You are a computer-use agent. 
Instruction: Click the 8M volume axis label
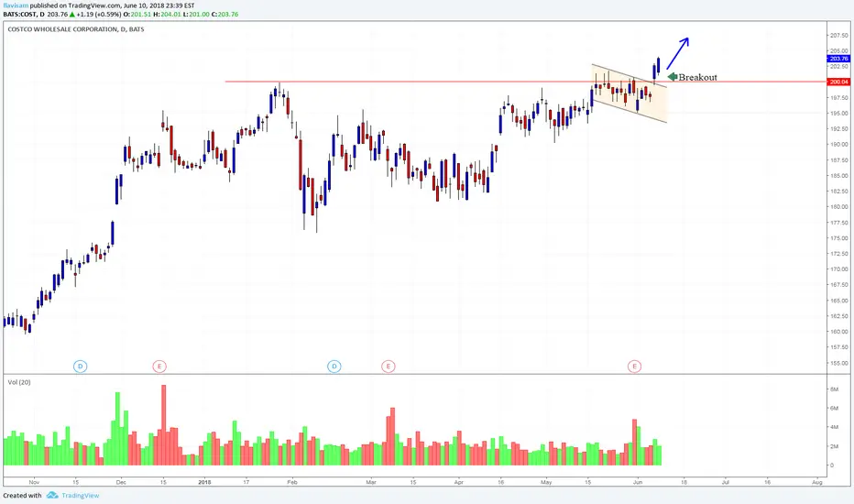coord(834,389)
